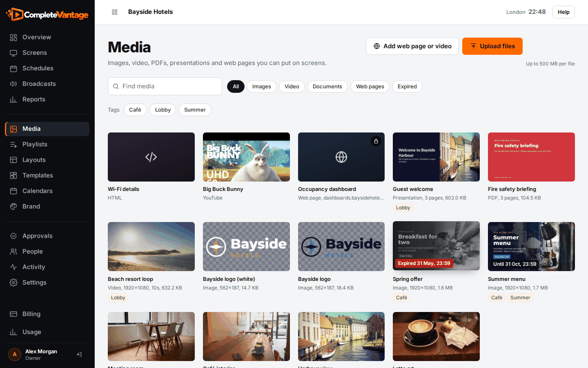This screenshot has height=368, width=588.
Task: Filter media by Web pages
Action: coord(370,86)
